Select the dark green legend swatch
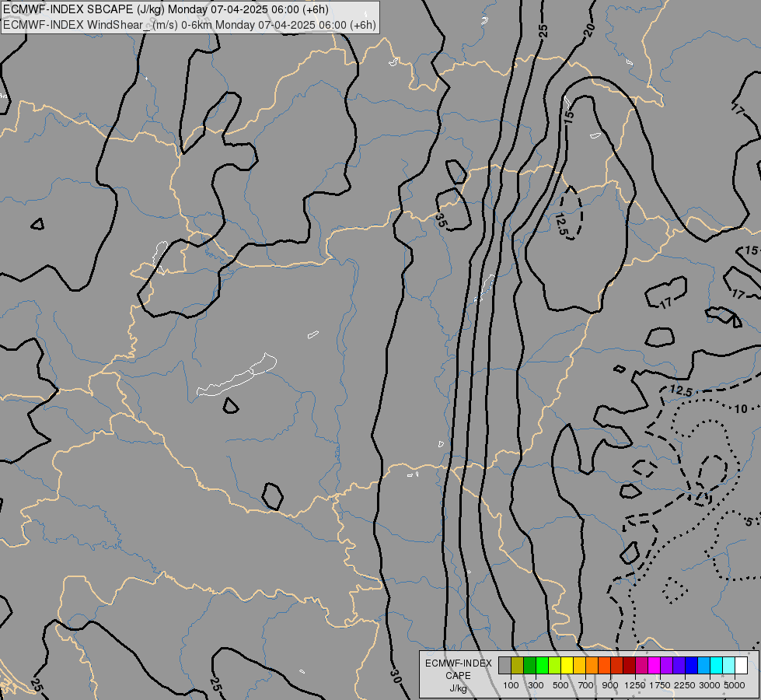 click(x=529, y=666)
